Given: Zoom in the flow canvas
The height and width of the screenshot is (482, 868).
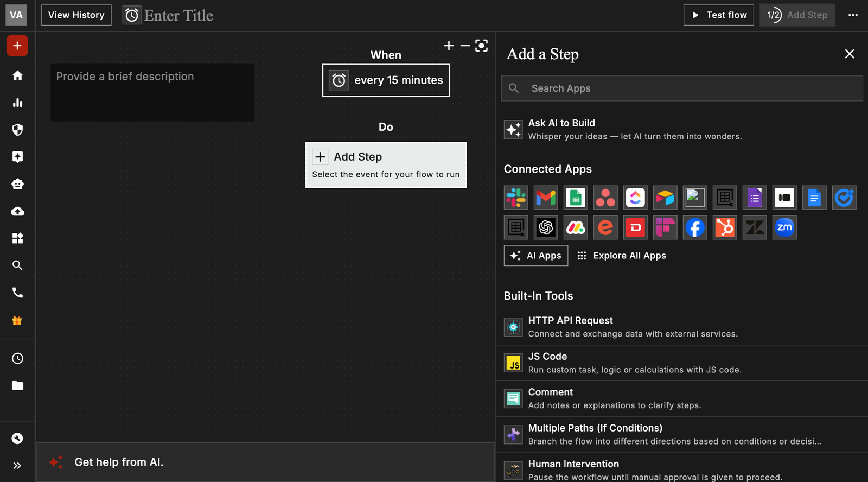Looking at the screenshot, I should pyautogui.click(x=449, y=46).
